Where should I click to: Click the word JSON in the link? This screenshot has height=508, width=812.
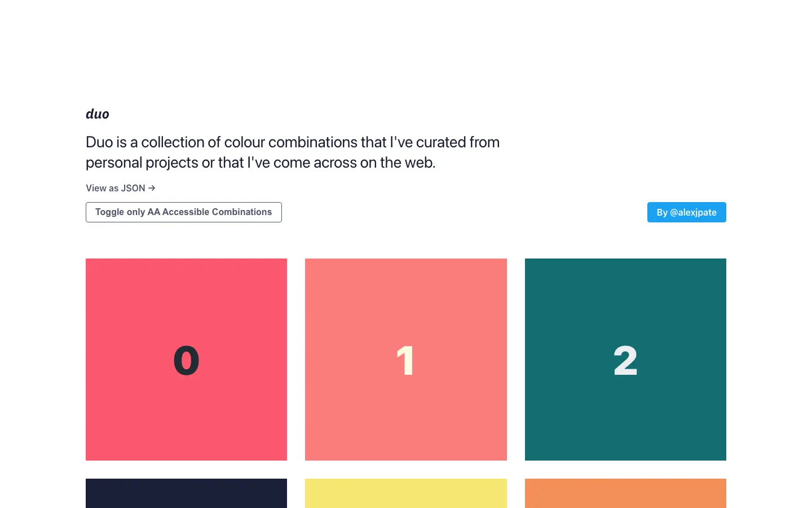tap(133, 188)
